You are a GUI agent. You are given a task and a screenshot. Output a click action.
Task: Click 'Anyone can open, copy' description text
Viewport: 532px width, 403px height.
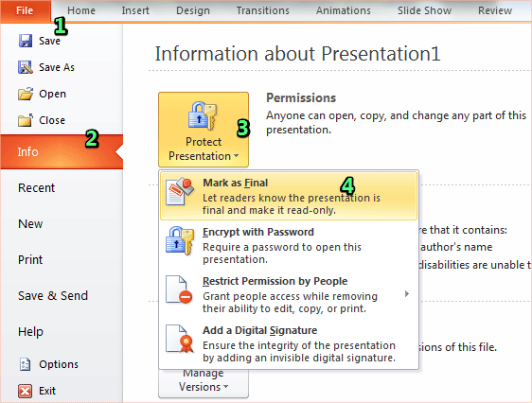[x=396, y=122]
